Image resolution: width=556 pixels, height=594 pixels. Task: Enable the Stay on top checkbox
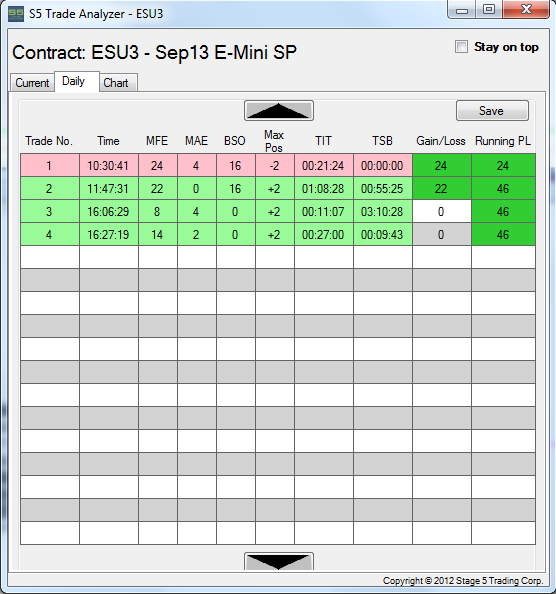click(x=461, y=47)
